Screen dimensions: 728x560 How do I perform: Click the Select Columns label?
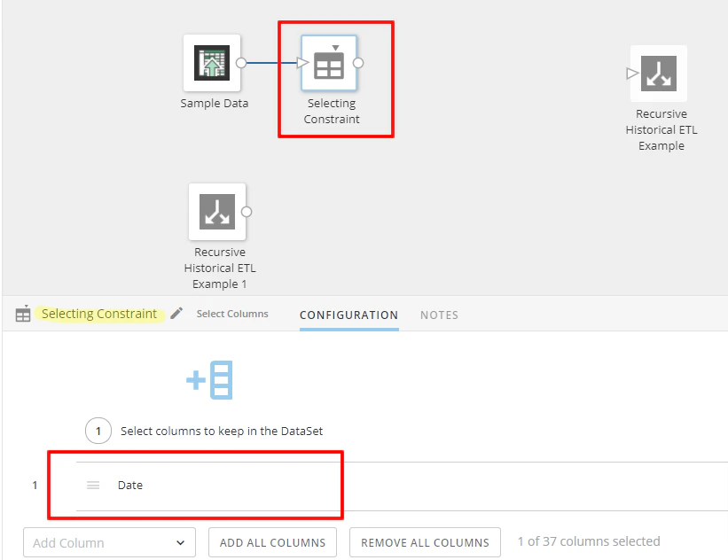(232, 314)
